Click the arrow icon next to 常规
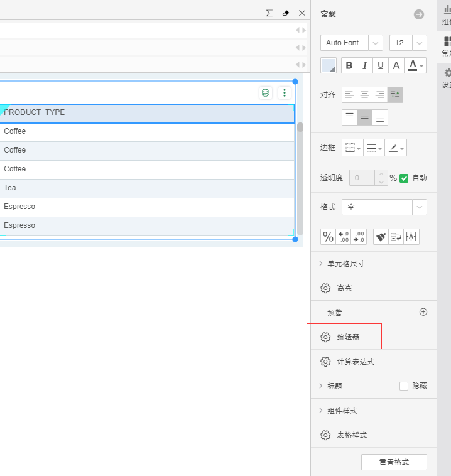Screen dimensions: 451x476 419,14
